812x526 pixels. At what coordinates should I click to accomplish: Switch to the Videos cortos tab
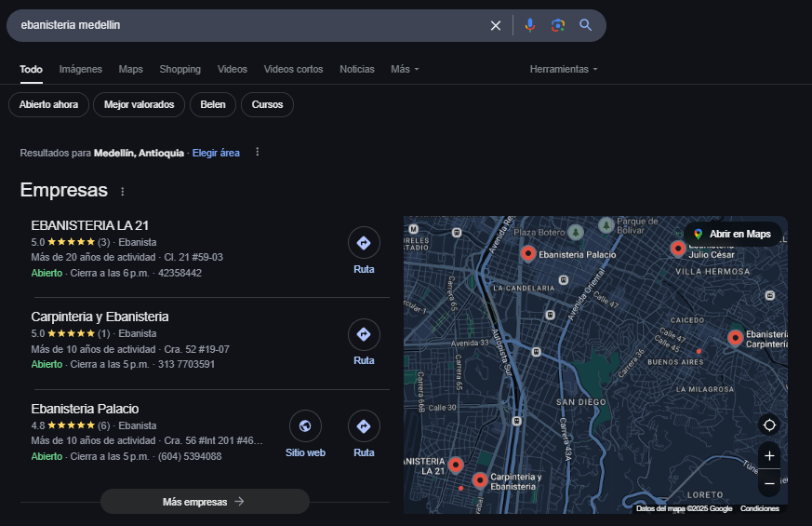(293, 70)
